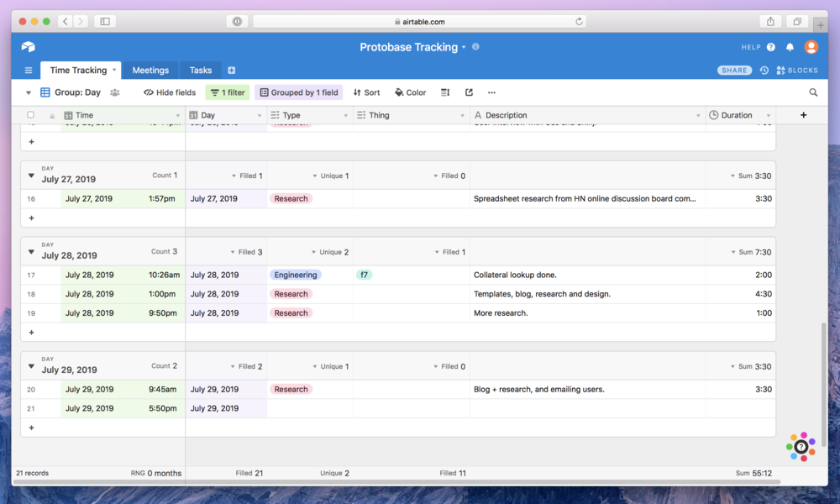Screen dimensions: 840x504
Task: Collapse the July 29, 2019 group
Action: click(31, 366)
